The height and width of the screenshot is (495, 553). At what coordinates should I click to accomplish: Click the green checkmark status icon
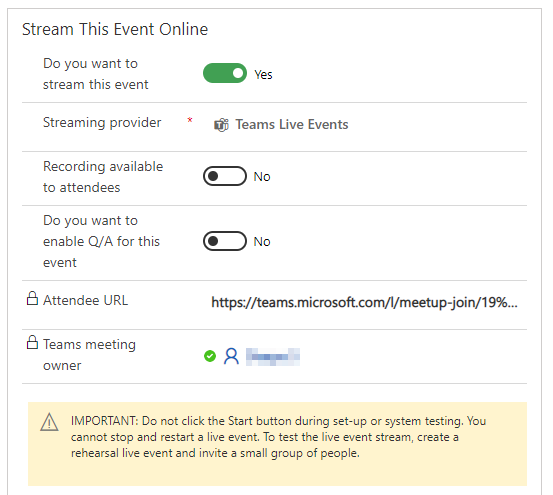click(210, 356)
